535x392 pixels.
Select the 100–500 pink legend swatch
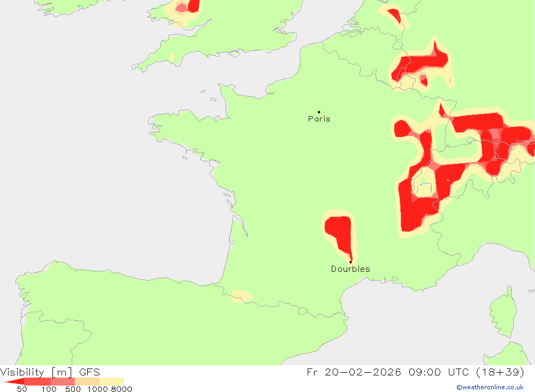(x=63, y=382)
